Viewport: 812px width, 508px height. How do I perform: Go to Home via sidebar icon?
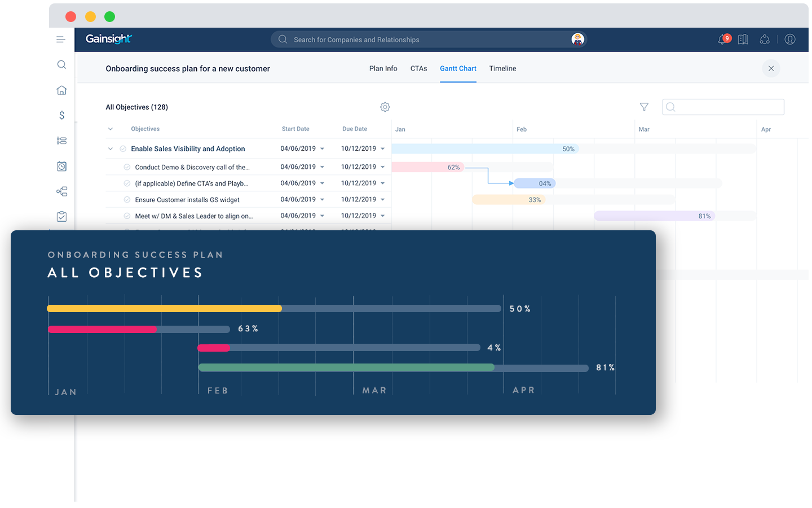click(x=61, y=90)
